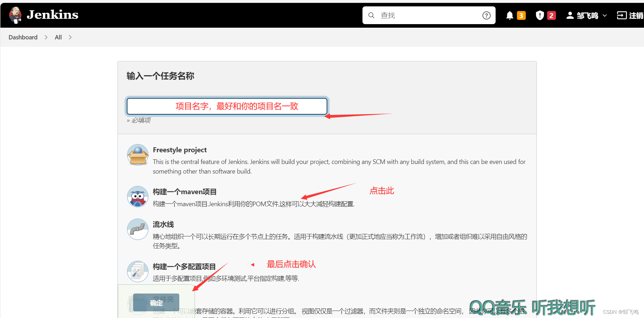This screenshot has height=318, width=644.
Task: Focus the 查找 search box
Action: 429,15
